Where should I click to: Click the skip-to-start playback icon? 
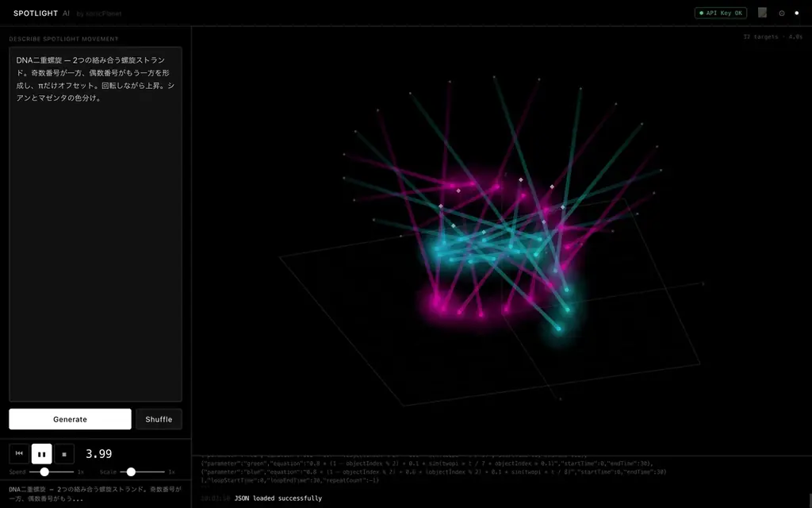tap(18, 453)
